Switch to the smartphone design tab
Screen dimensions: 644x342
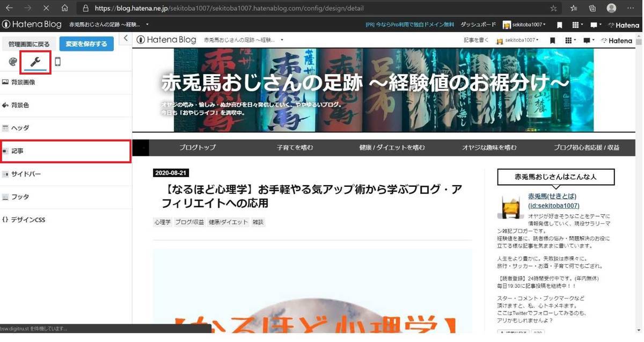[x=58, y=62]
